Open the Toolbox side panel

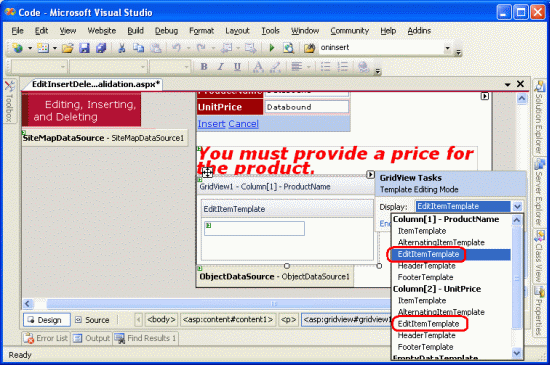click(x=9, y=102)
